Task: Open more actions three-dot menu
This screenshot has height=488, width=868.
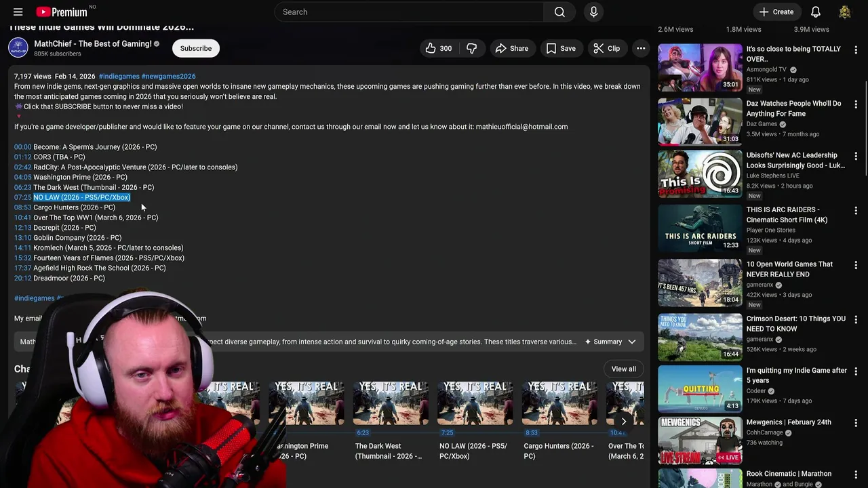Action: point(641,48)
